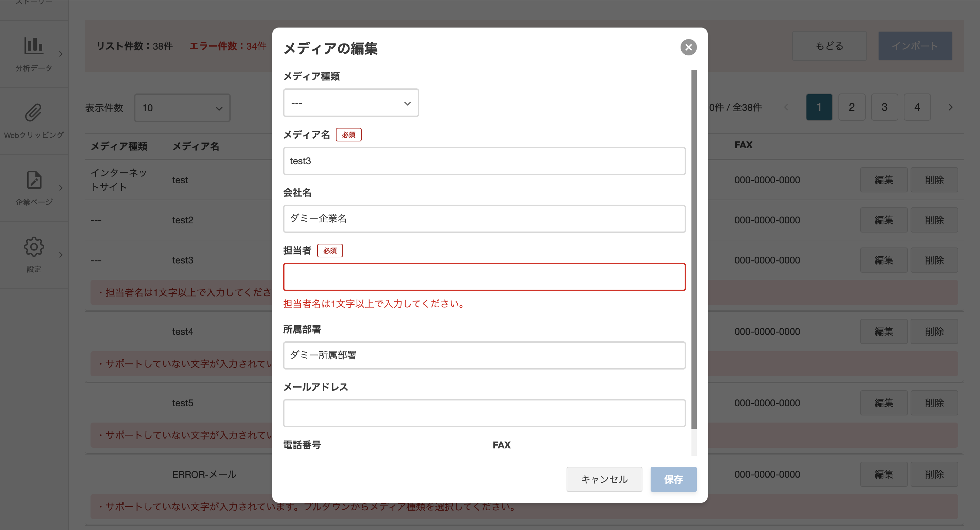980x530 pixels.
Task: Select page 1 in pagination
Action: click(819, 107)
